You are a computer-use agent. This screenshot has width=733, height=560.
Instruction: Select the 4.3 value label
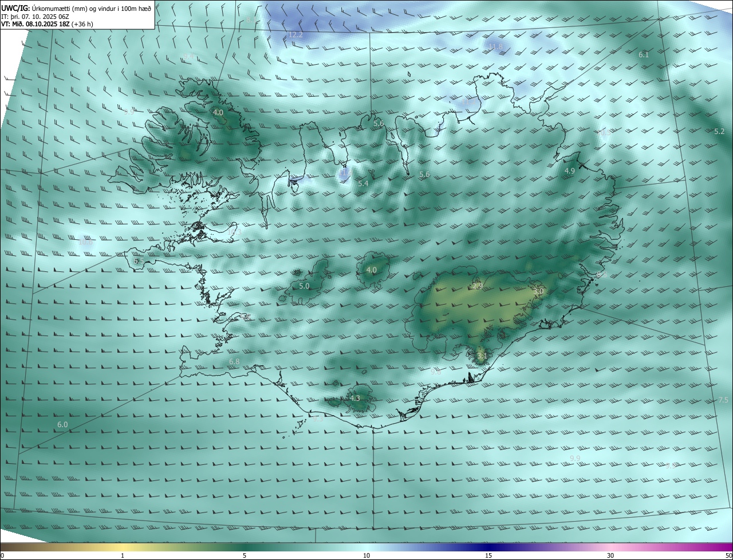point(355,399)
